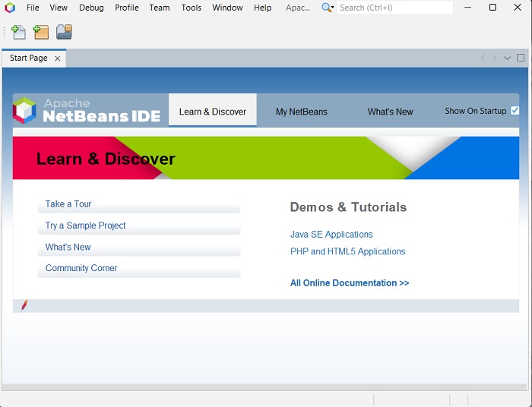Viewport: 532px width, 407px height.
Task: Click the quick search magnifier icon
Action: click(x=328, y=8)
